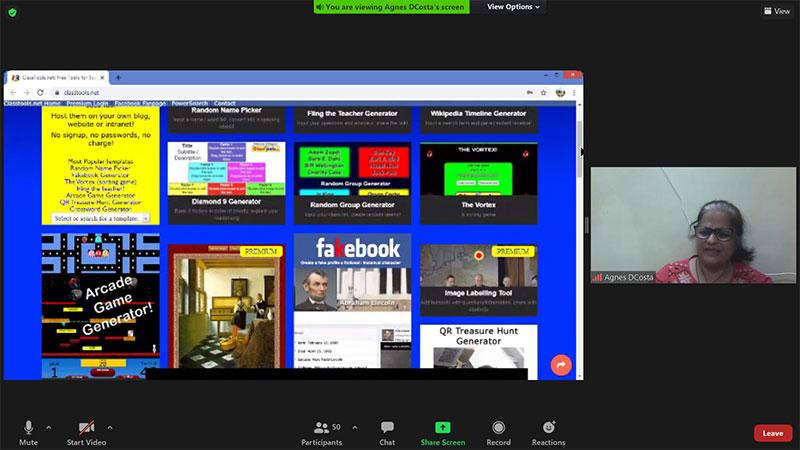800x450 pixels.
Task: Open The Vortex card
Action: pos(479,183)
